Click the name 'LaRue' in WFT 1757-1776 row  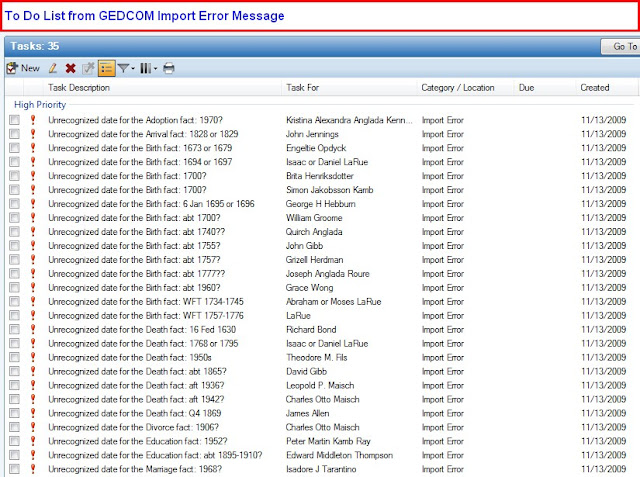pos(298,315)
